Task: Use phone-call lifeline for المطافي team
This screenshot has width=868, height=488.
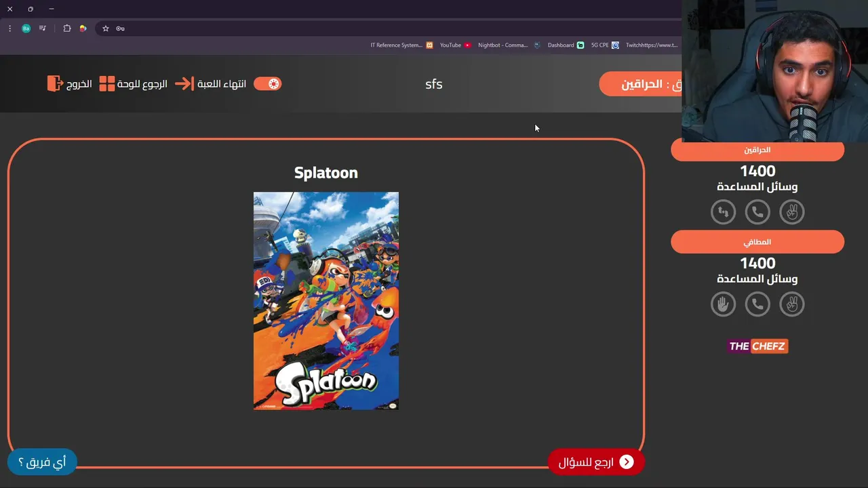Action: [757, 304]
